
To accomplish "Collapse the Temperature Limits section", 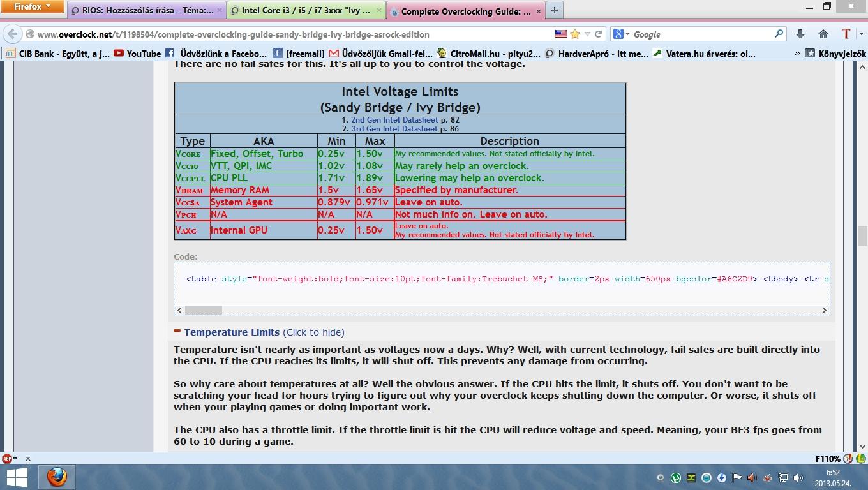I will pyautogui.click(x=177, y=332).
